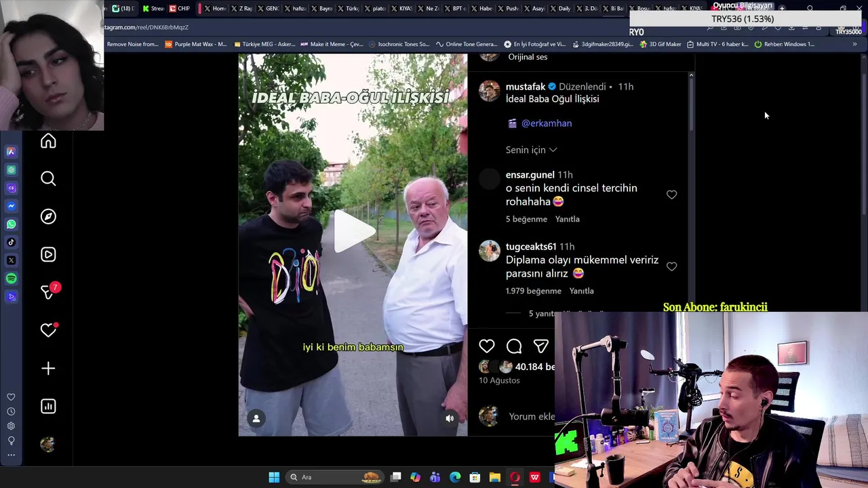
Task: Open Opera sidebar bookmarks heart icon
Action: [x=11, y=397]
